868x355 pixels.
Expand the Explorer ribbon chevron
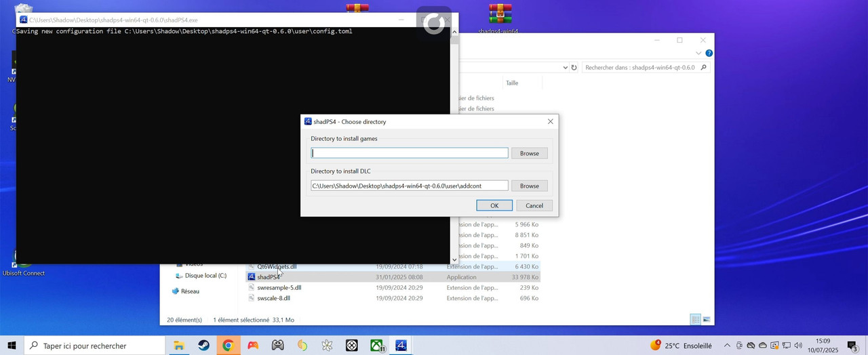coord(698,53)
